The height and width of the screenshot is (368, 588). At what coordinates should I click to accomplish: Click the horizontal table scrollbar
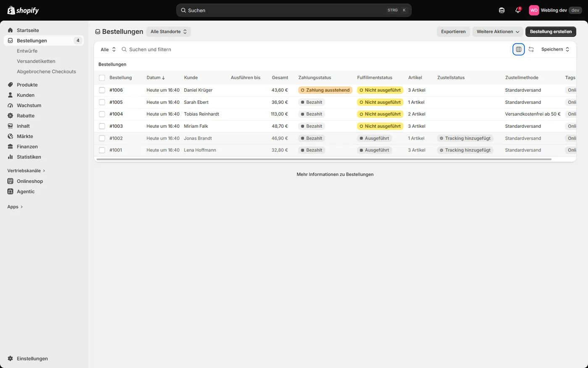pyautogui.click(x=324, y=159)
